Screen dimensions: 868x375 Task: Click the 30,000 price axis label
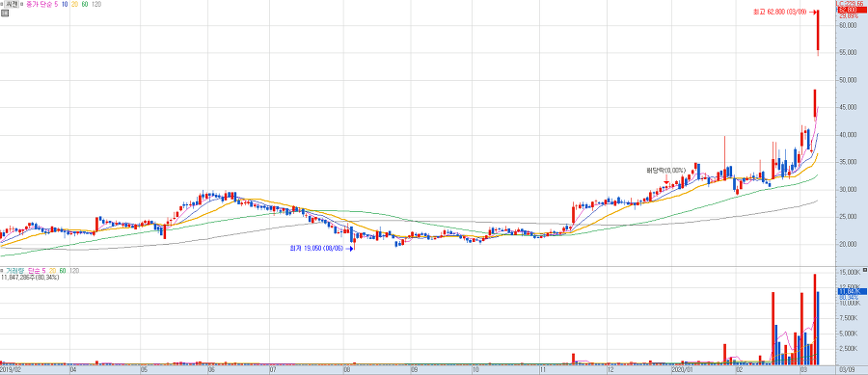click(847, 190)
